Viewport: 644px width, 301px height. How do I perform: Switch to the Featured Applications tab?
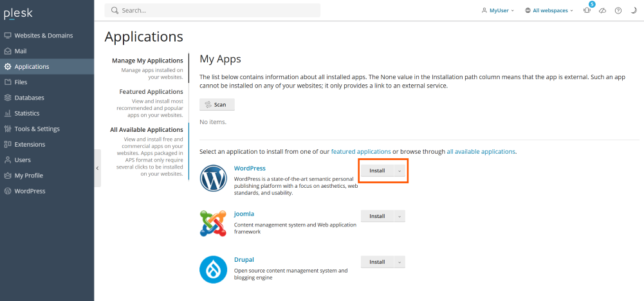pos(151,92)
